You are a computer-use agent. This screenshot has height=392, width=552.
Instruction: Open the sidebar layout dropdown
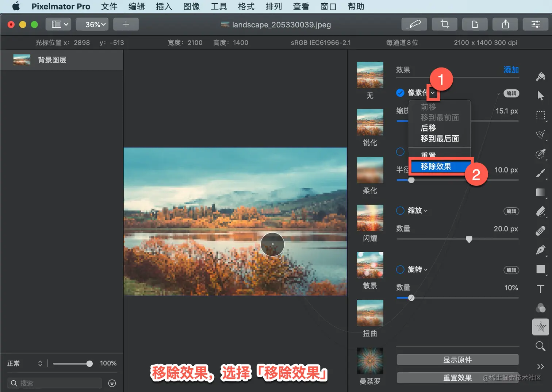[x=58, y=24]
